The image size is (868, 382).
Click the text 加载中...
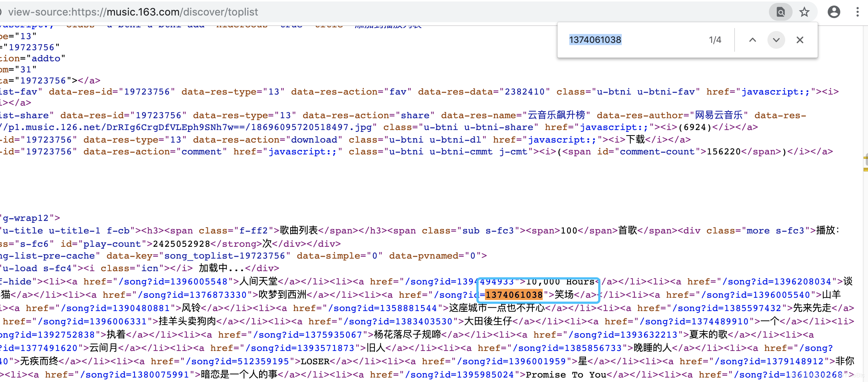213,268
